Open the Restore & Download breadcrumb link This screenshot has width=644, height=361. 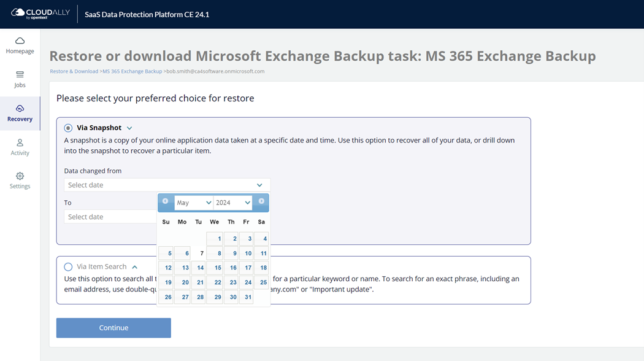(74, 71)
